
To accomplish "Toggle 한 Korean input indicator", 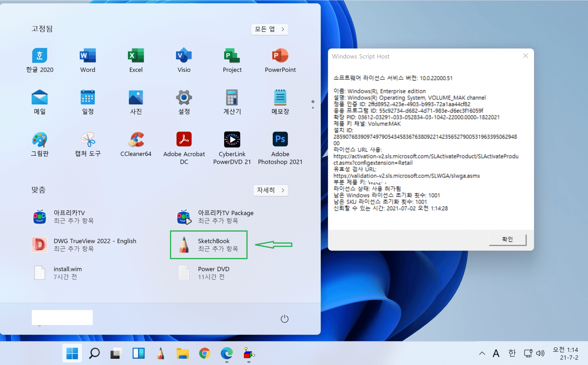I will tap(512, 353).
